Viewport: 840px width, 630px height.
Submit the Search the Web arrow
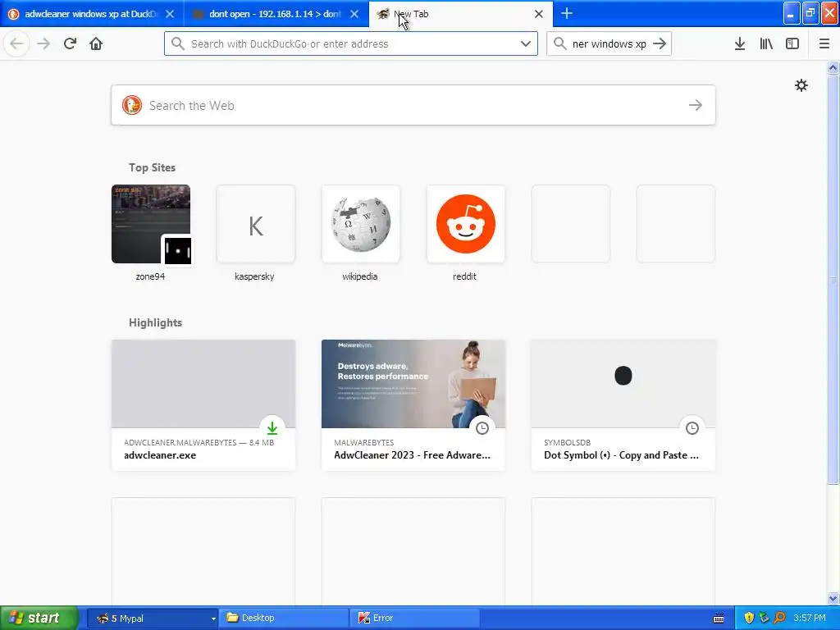(696, 105)
